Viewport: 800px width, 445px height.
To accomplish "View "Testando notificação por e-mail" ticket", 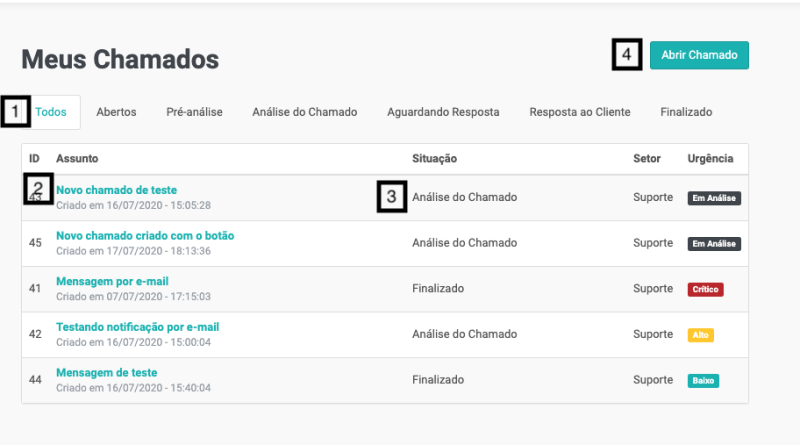I will [137, 327].
